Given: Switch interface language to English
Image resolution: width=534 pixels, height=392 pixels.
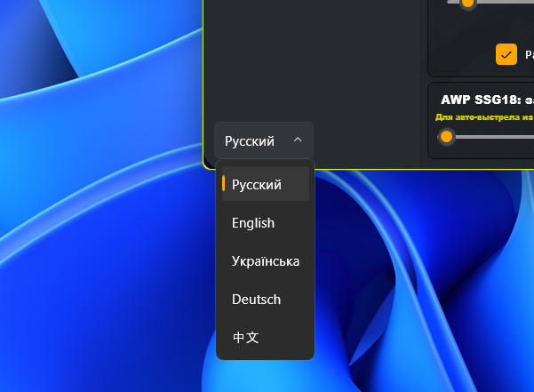Looking at the screenshot, I should [x=253, y=223].
